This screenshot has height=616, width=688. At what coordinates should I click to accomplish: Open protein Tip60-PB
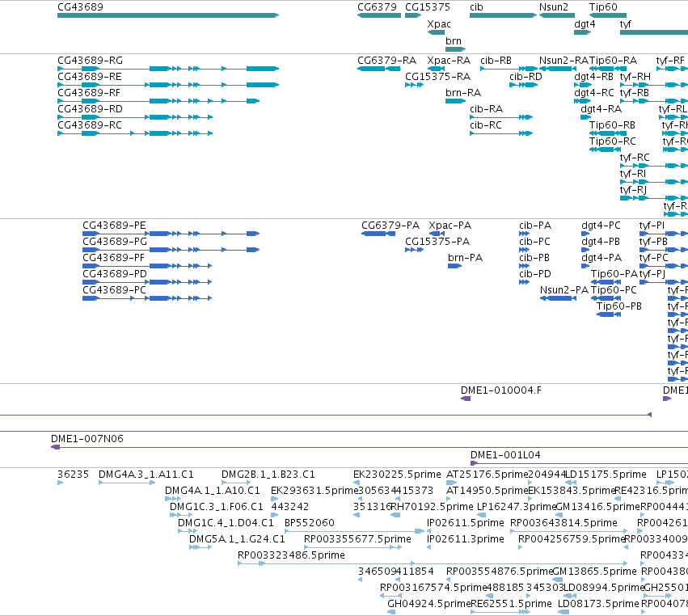point(609,314)
